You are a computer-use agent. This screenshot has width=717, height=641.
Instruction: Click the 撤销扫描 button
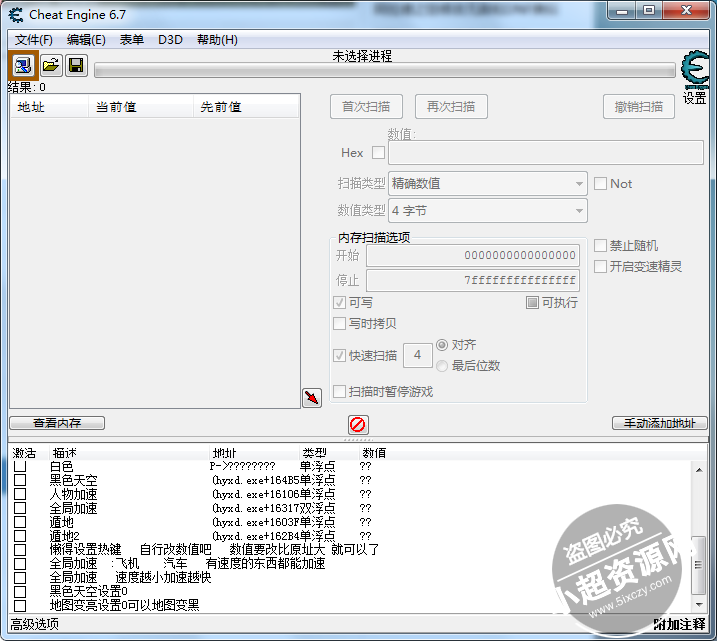pos(639,107)
